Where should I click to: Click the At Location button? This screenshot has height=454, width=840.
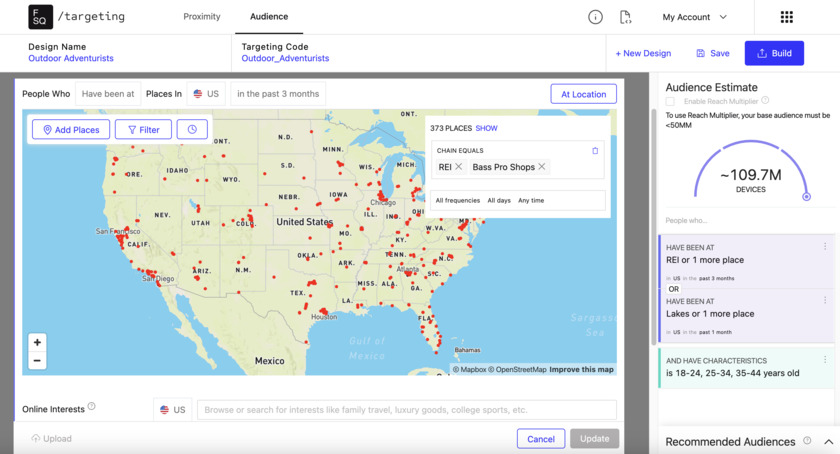coord(583,94)
